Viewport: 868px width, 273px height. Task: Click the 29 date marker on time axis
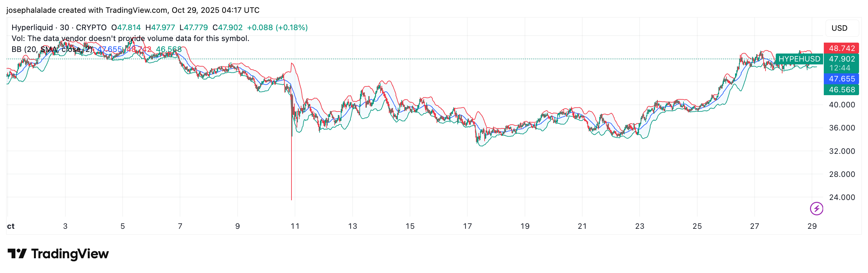[x=812, y=226]
